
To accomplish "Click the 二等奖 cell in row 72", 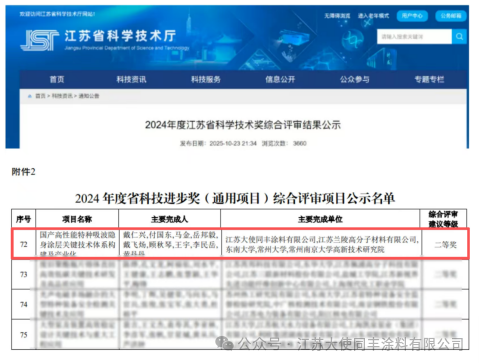I will click(x=445, y=245).
